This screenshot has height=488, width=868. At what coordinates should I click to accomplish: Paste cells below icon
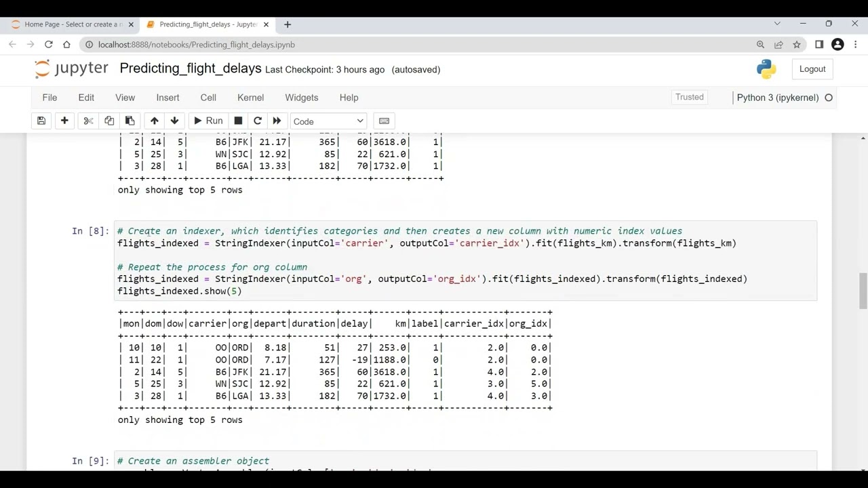(130, 121)
